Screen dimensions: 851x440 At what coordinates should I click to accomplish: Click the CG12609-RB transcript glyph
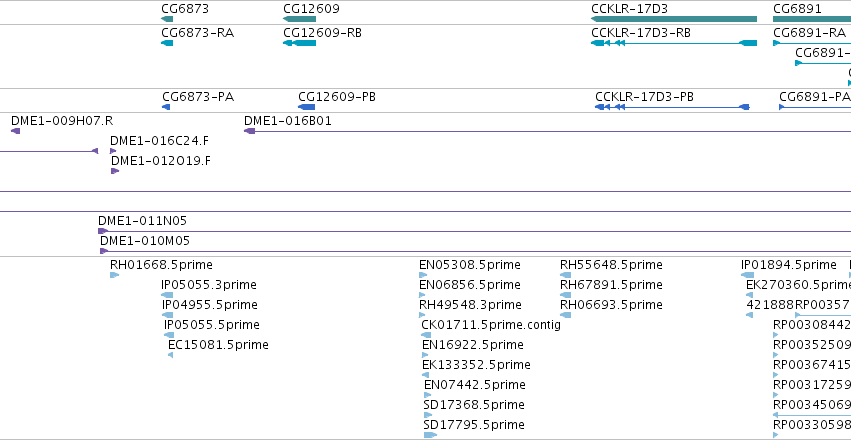[299, 43]
